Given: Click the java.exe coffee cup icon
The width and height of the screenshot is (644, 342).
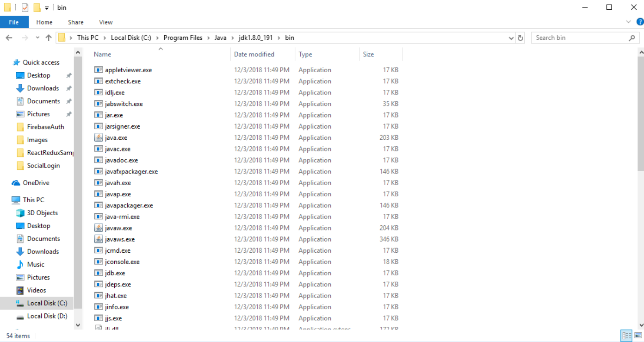Looking at the screenshot, I should point(98,137).
